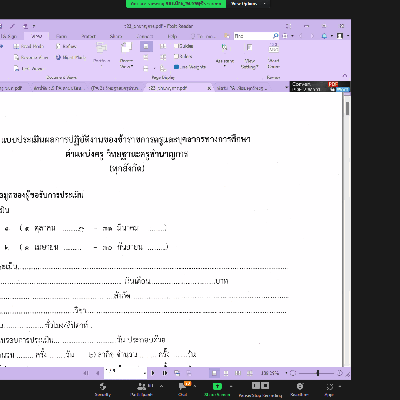
Task: Click the zoom in button beside slider
Action: [340, 373]
